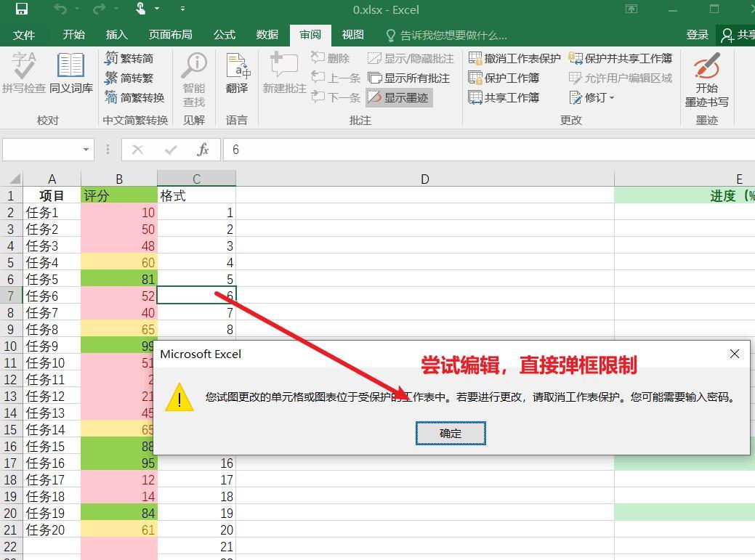Click 撤消工作表保护 unprotect sheet
755x560 pixels.
tap(514, 58)
